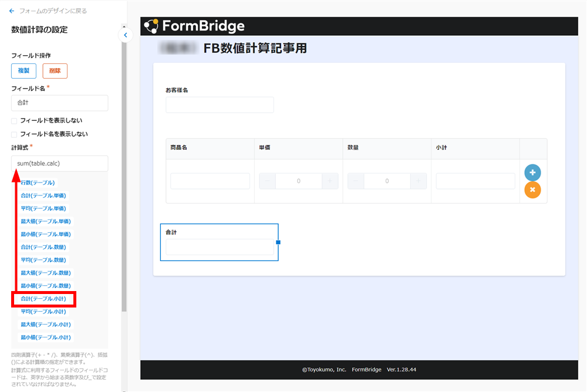The image size is (587, 392).
Task: Insert 最大値(テーブル.小計) into the formula
Action: click(46, 325)
